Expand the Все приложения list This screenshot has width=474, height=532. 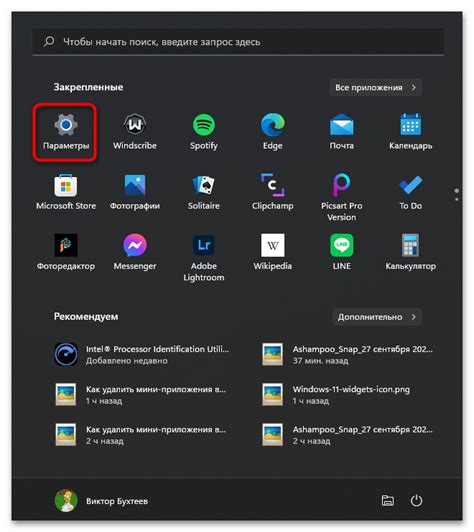pos(375,88)
